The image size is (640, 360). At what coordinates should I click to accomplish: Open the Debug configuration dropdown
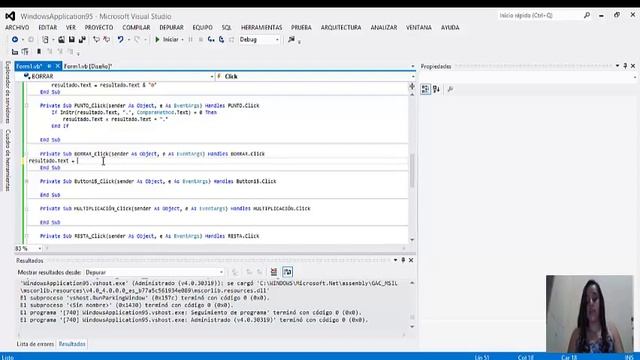(x=259, y=40)
